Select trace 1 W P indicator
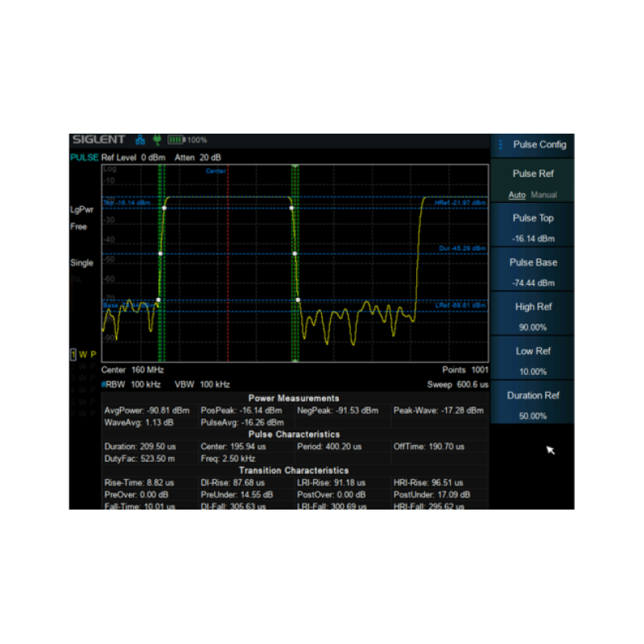 pos(84,354)
